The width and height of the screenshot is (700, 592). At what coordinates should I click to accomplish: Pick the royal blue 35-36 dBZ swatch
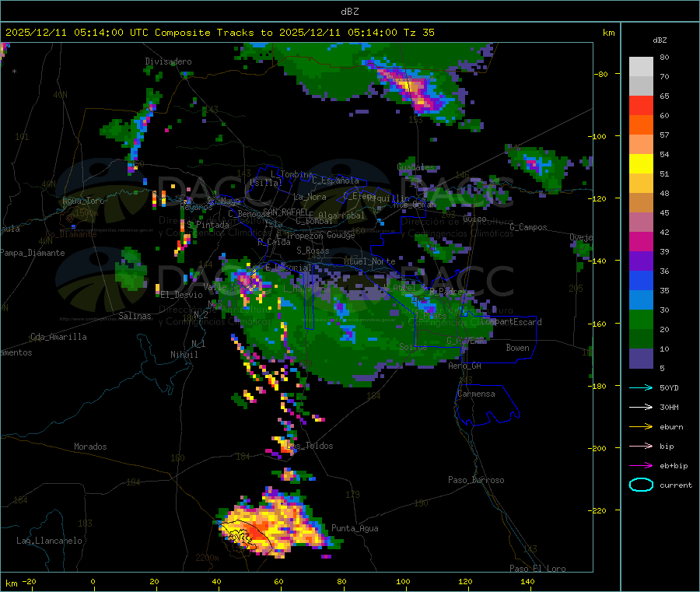[x=641, y=280]
